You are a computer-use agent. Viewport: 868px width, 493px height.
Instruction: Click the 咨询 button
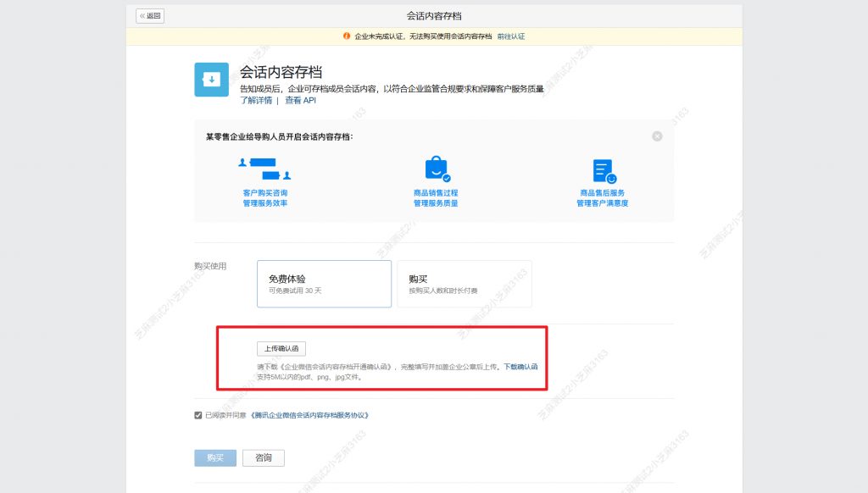pos(264,458)
